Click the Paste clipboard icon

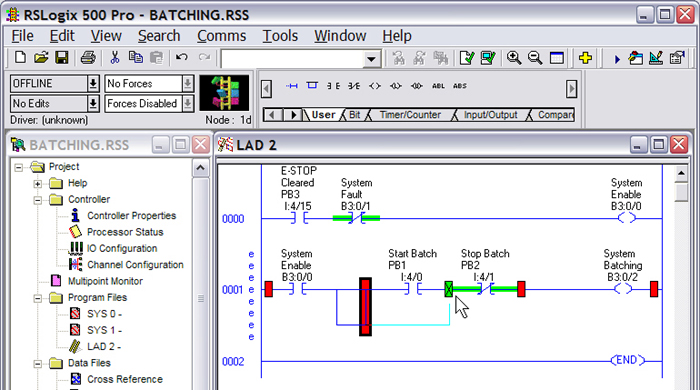[x=156, y=58]
